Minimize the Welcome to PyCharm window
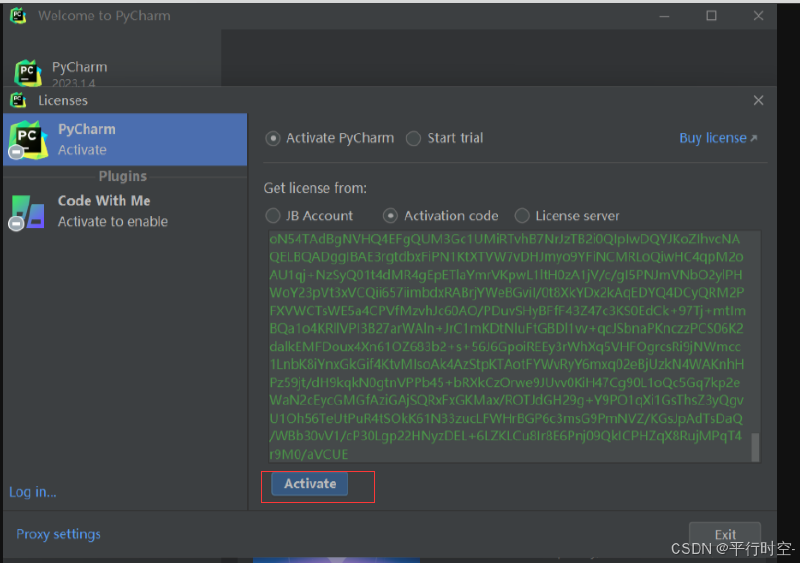 point(664,16)
